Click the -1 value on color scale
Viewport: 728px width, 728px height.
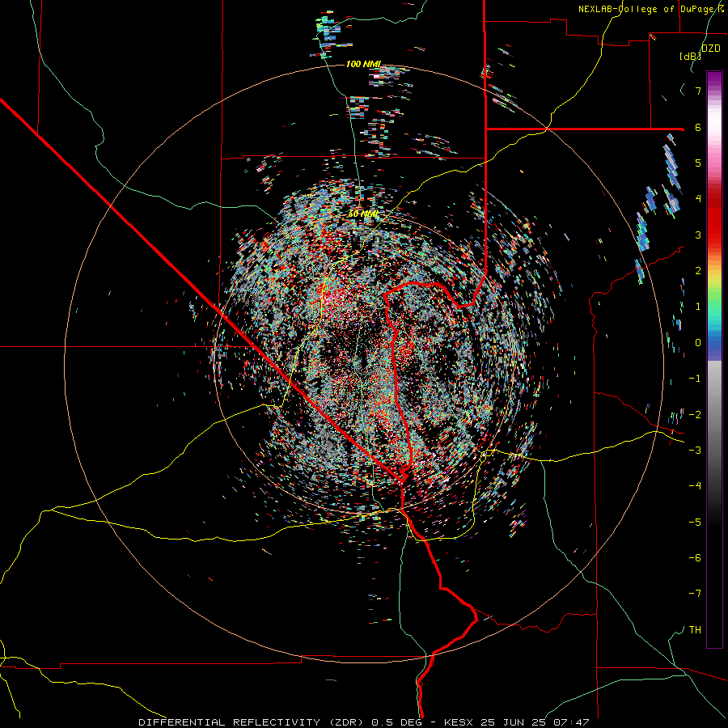coord(695,379)
